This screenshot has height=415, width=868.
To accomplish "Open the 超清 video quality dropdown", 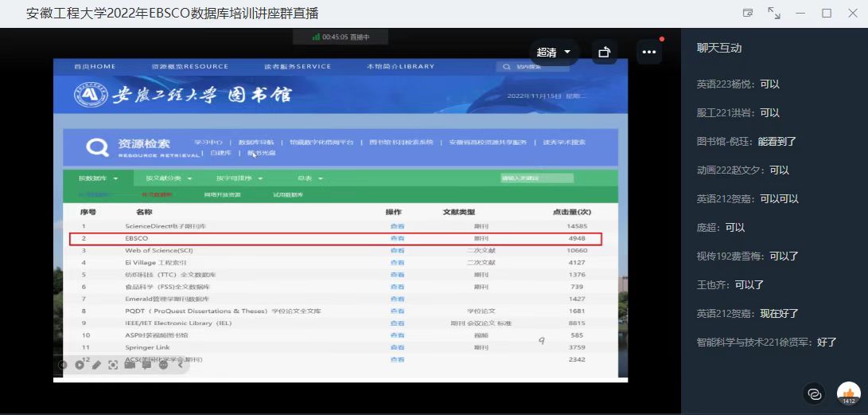I will [554, 53].
